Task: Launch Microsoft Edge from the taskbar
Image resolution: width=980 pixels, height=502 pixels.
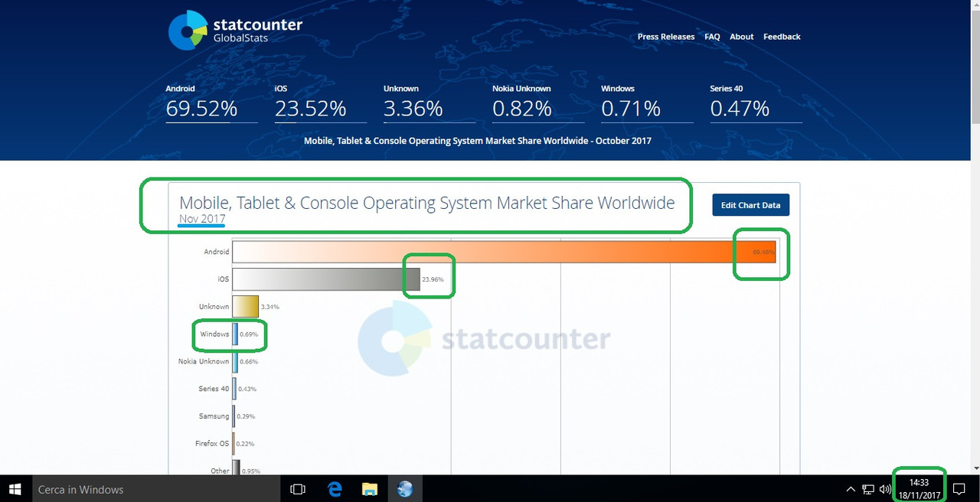Action: (x=335, y=489)
